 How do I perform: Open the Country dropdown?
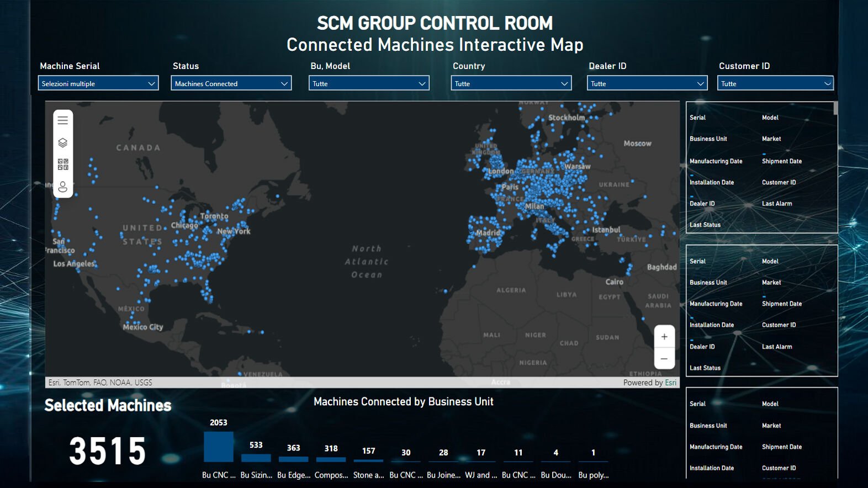point(511,83)
